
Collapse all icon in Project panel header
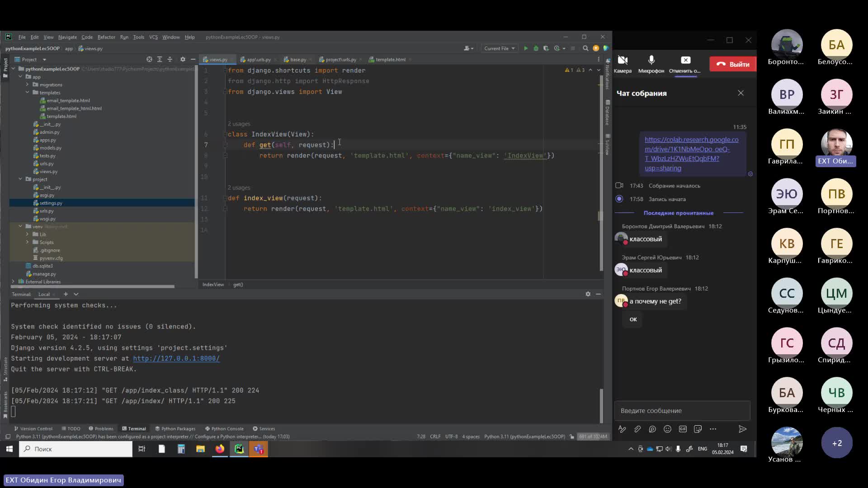pyautogui.click(x=170, y=59)
